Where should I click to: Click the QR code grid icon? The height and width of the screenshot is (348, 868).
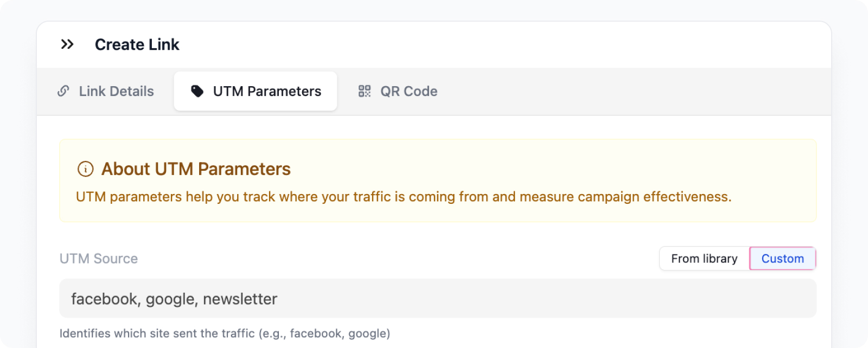[365, 91]
